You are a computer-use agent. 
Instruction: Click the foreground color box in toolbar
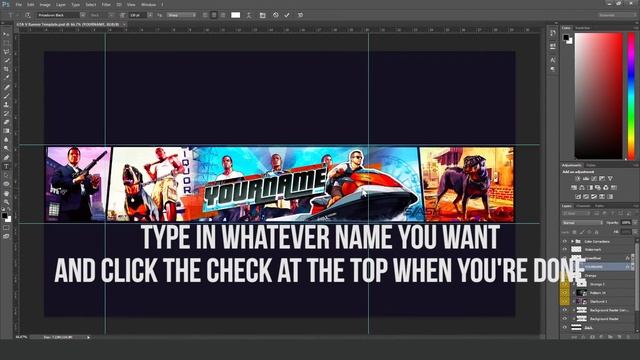pos(4,215)
